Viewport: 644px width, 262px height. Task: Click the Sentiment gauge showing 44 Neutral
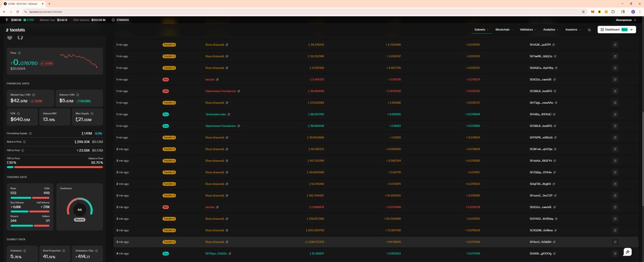coord(79,209)
